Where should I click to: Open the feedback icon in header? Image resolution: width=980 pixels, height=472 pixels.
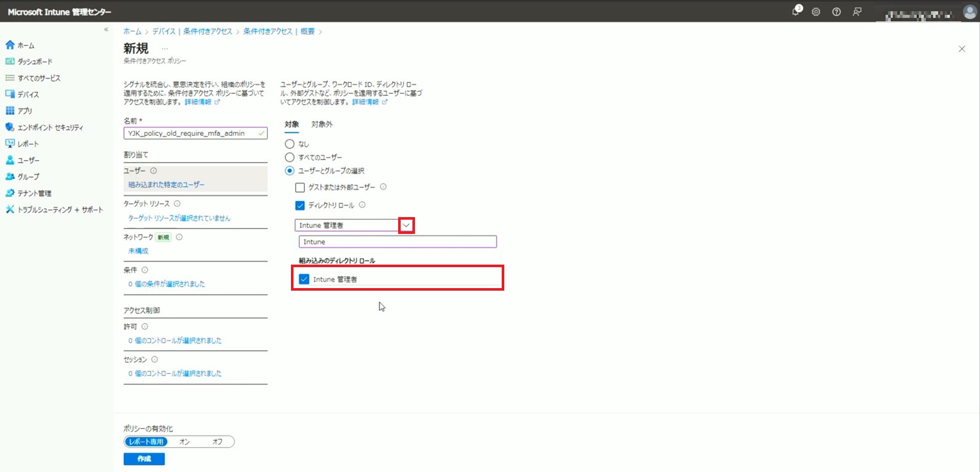pos(857,12)
